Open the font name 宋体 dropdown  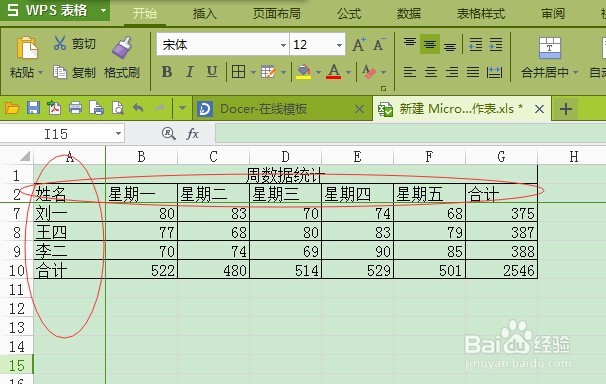click(283, 45)
